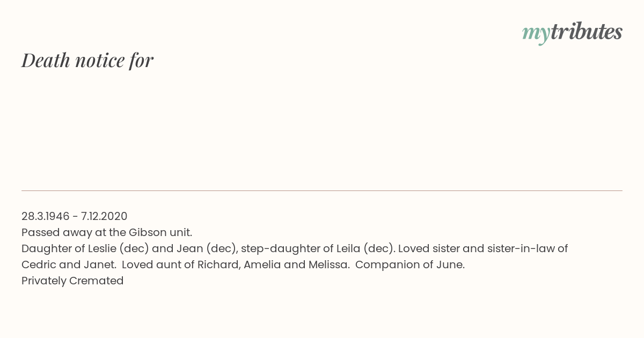Click the mytributes logo
644x338 pixels.
click(x=572, y=33)
